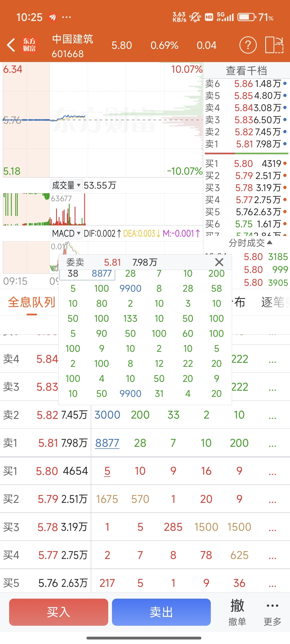Open the MACD indicator dropdown
This screenshot has height=644, width=290.
pos(66,233)
